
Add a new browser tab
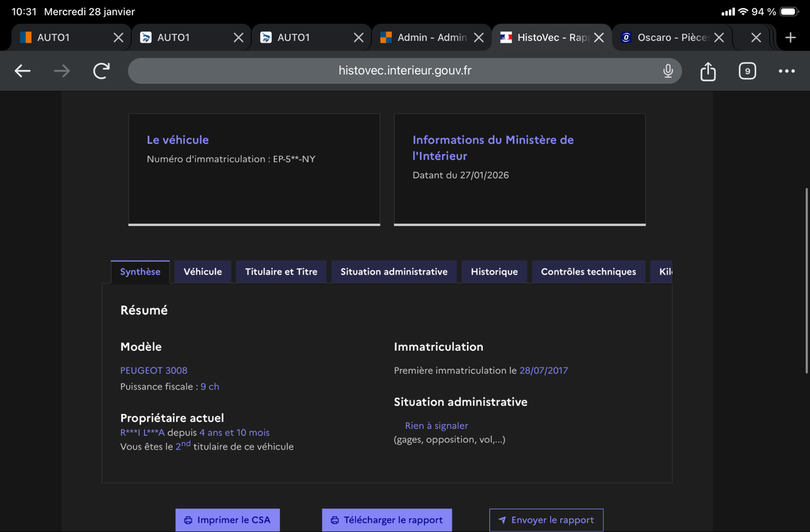790,37
